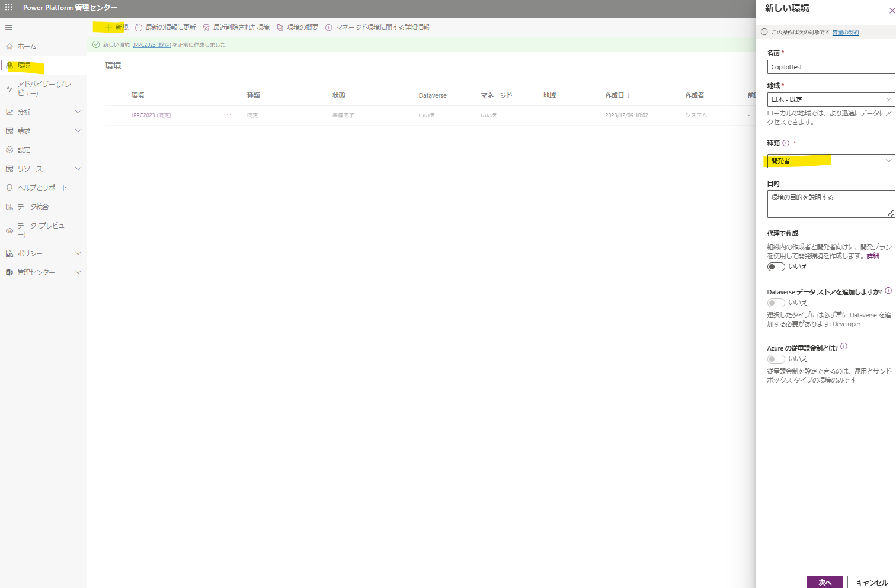
Task: Click the 次へ button
Action: [825, 582]
